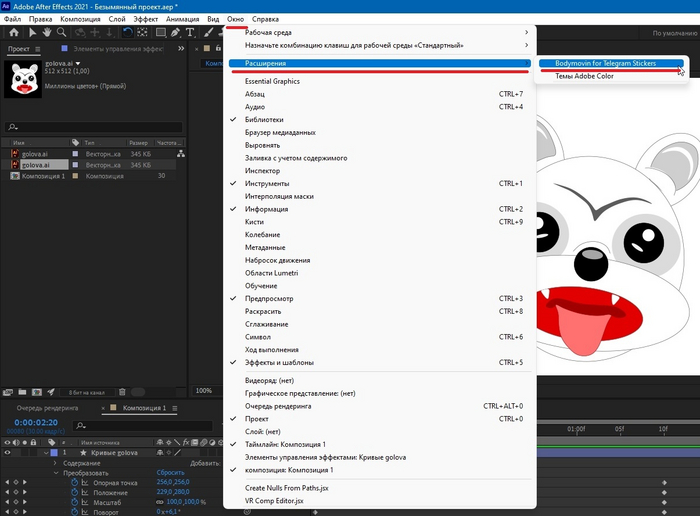Click the Interpret Footage icon in Project panel
Screen dimensions: 700x516
point(8,392)
